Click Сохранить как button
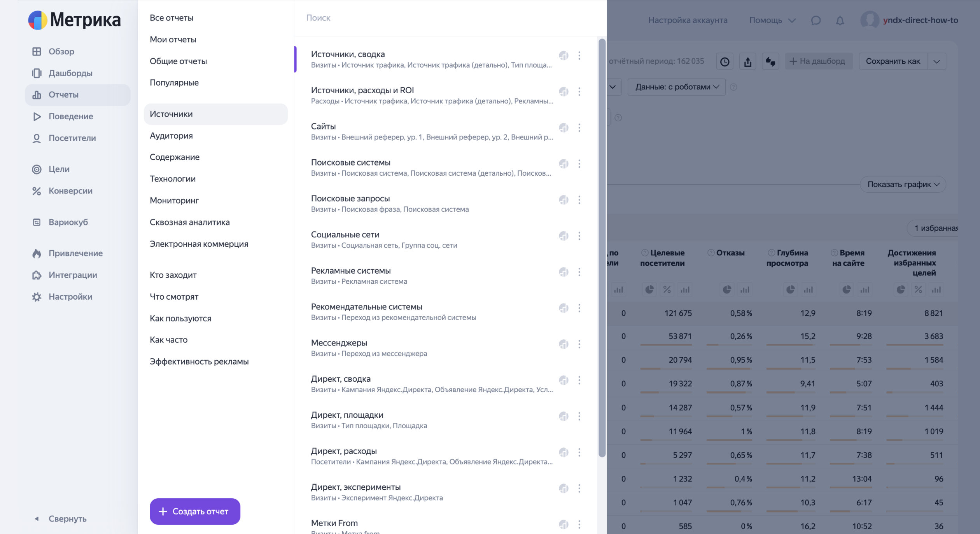 coord(893,61)
